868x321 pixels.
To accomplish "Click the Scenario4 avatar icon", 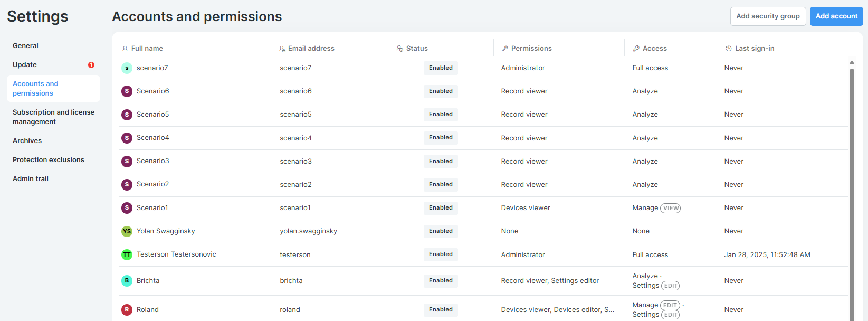I will click(x=127, y=138).
